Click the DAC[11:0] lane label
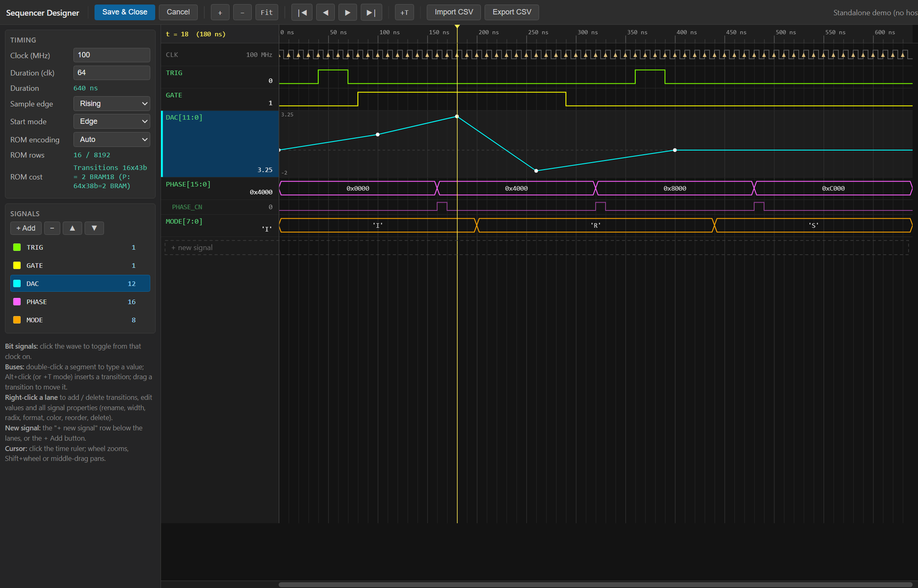Viewport: 918px width, 588px height. [184, 117]
